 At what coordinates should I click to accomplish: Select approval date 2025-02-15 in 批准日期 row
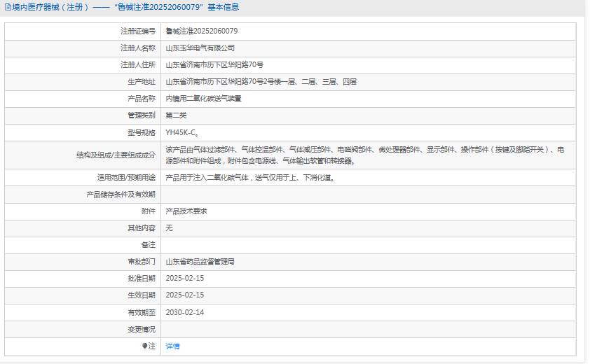(185, 279)
